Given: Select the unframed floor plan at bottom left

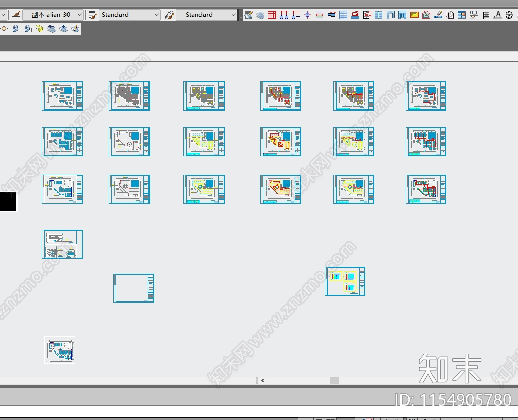Looking at the screenshot, I should coord(60,350).
